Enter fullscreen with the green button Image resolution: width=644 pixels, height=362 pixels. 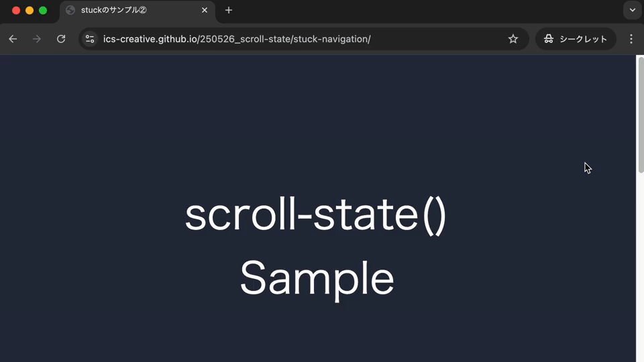(43, 10)
